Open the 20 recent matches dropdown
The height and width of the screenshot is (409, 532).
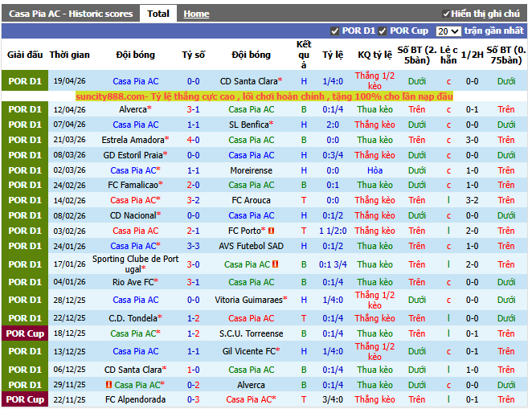448,31
